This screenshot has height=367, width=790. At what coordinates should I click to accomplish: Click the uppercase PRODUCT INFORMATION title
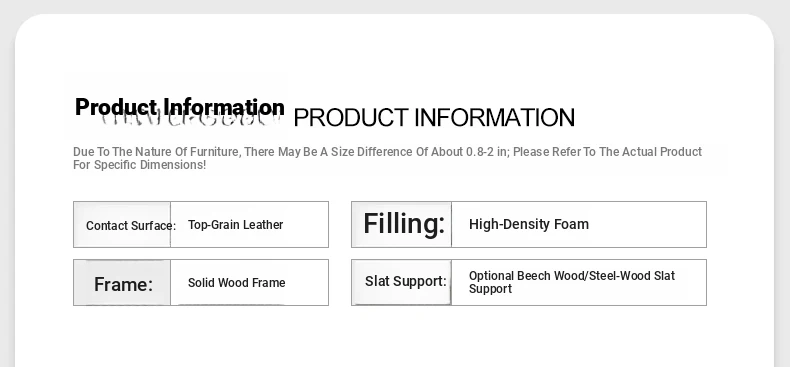434,117
